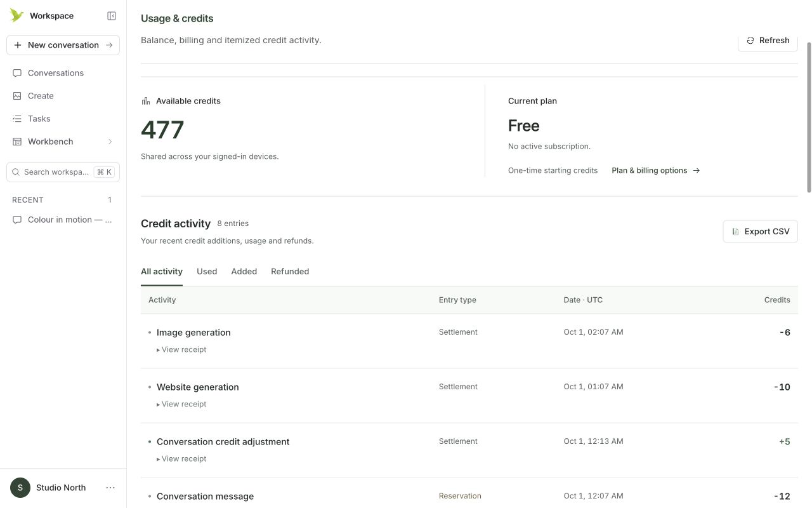Click the Activity column header
812x508 pixels.
162,300
